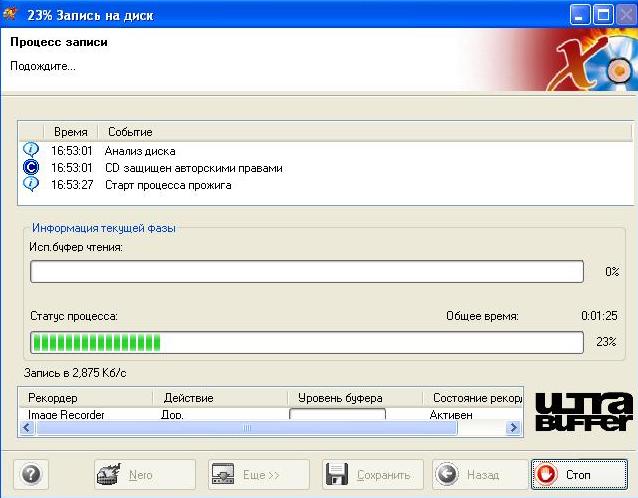Click the Активен status cell
The height and width of the screenshot is (498, 638).
pyautogui.click(x=451, y=415)
